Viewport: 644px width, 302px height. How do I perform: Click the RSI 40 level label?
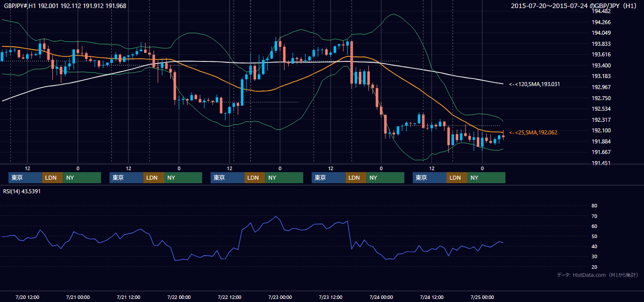tap(594, 247)
